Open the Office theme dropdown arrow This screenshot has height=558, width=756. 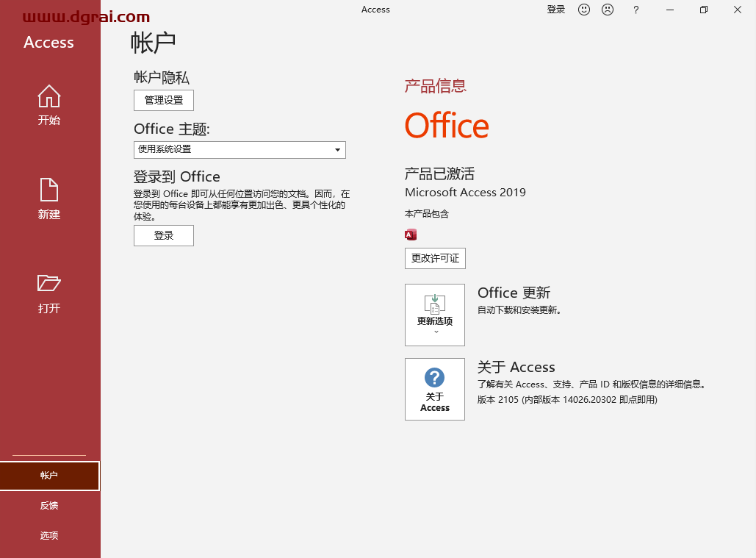[337, 150]
